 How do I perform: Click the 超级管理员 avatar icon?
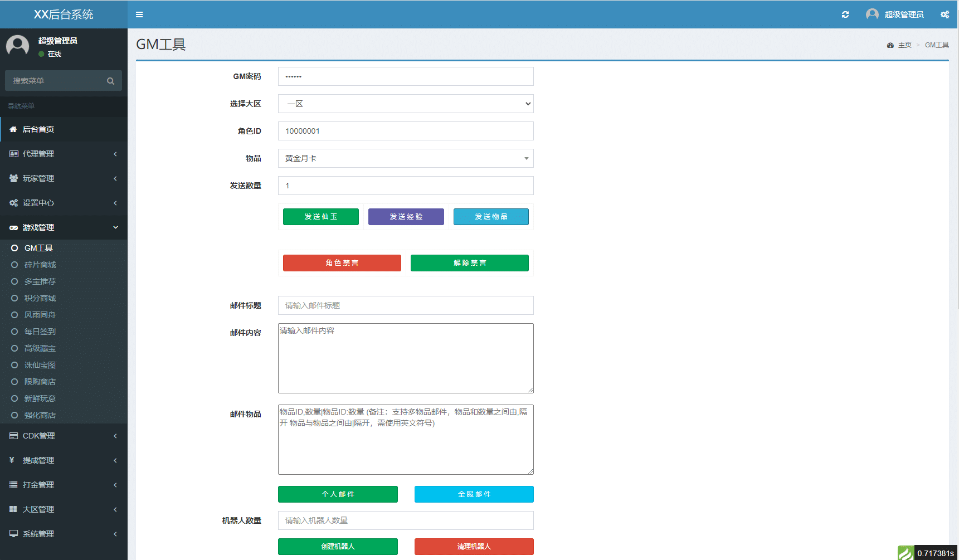click(x=872, y=14)
